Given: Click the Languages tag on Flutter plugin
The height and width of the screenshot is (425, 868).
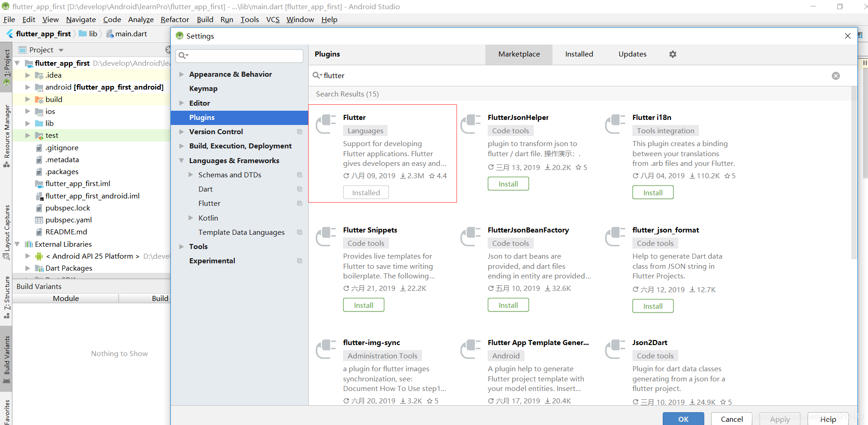Looking at the screenshot, I should coord(365,131).
